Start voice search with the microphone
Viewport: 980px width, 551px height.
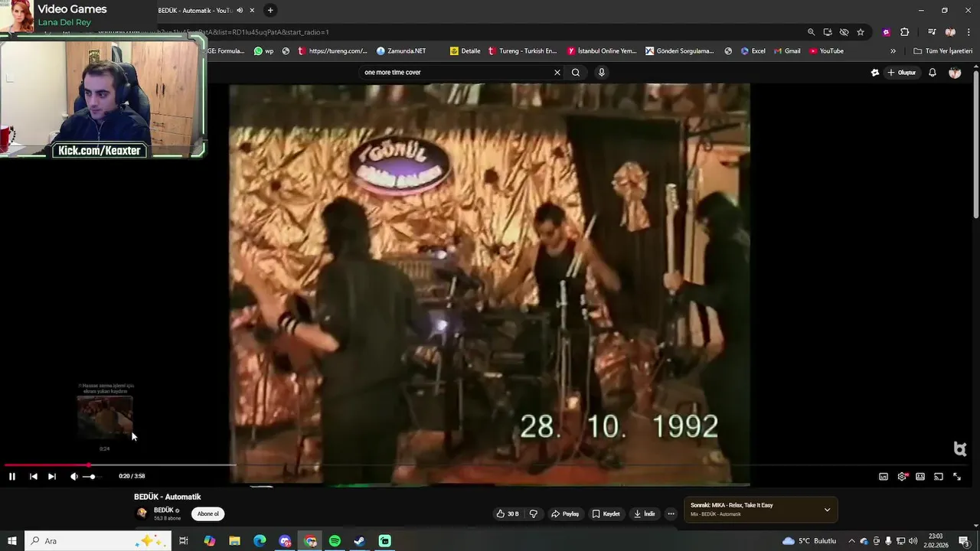(602, 72)
